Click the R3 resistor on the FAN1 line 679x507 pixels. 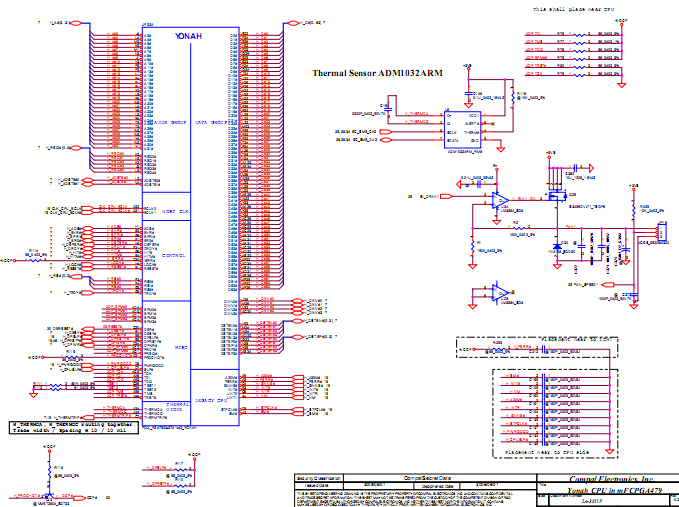pos(518,228)
